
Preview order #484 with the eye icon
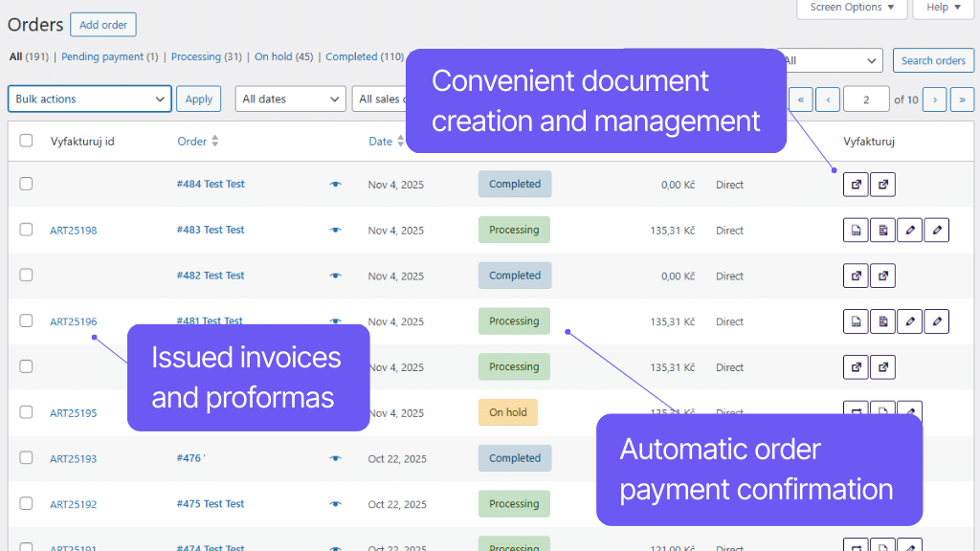336,185
